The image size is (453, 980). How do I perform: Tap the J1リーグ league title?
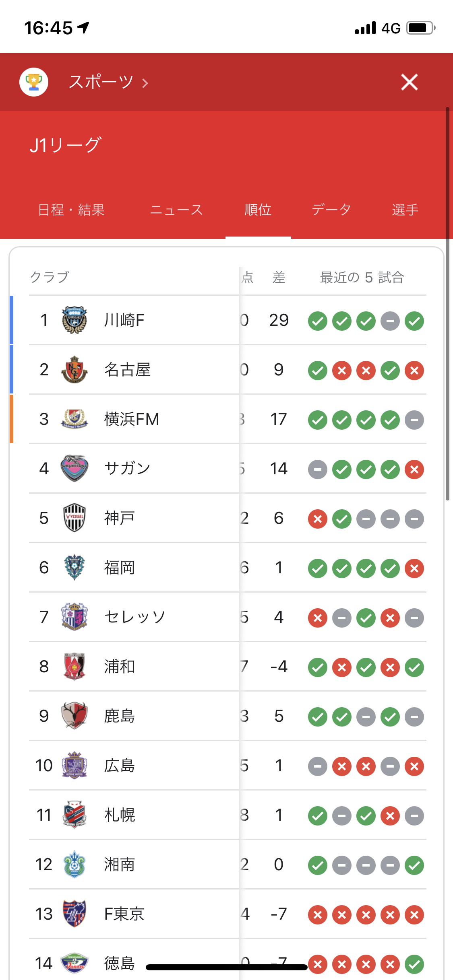(x=66, y=145)
